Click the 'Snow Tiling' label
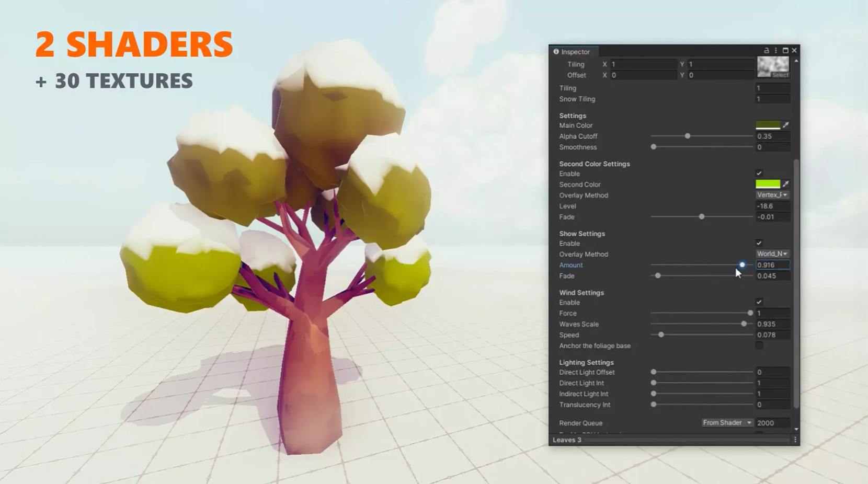Viewport: 868px width, 484px height. 577,99
